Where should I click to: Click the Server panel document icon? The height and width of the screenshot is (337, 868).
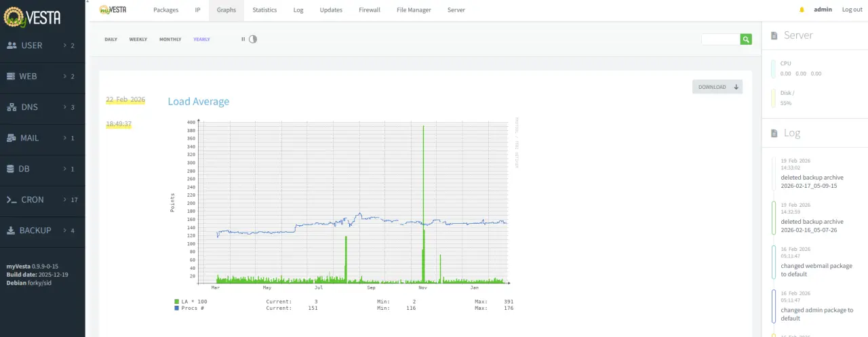coord(774,35)
